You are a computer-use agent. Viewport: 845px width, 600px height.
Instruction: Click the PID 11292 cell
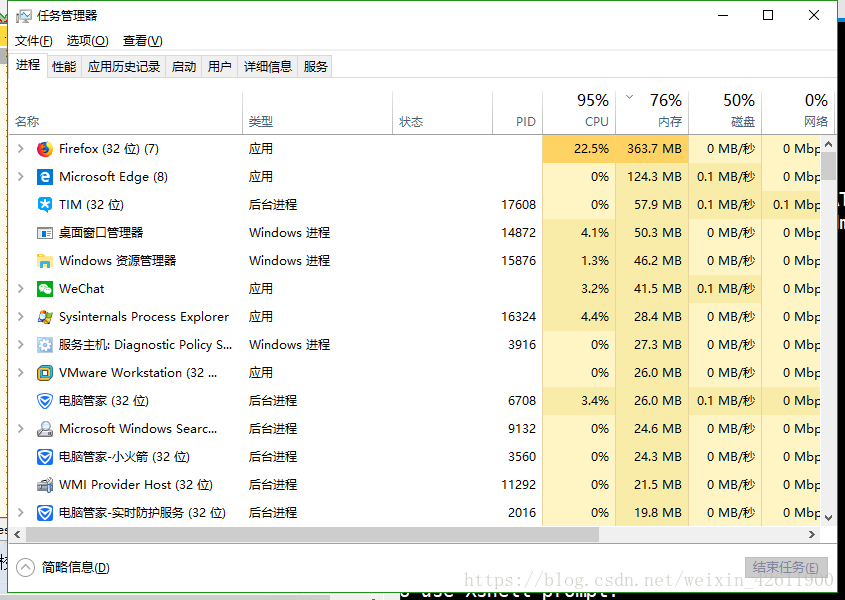pos(518,485)
